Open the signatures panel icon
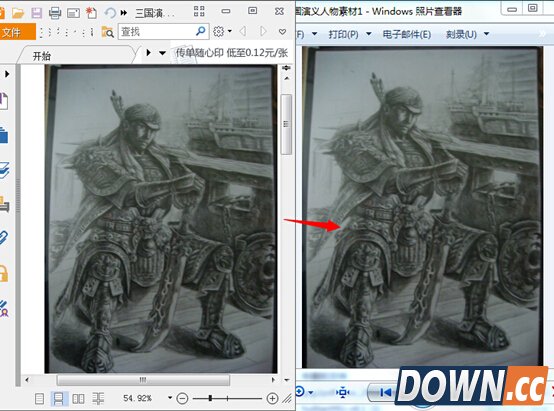Screen dimensions: 554x411 4,308
